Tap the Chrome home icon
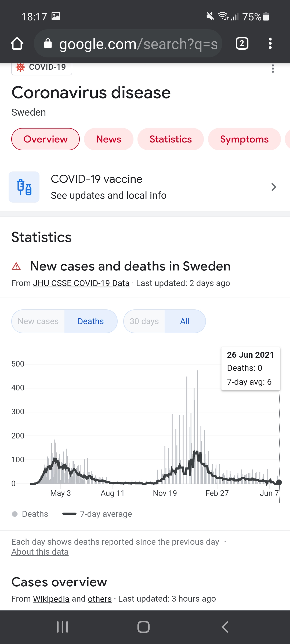 point(17,43)
